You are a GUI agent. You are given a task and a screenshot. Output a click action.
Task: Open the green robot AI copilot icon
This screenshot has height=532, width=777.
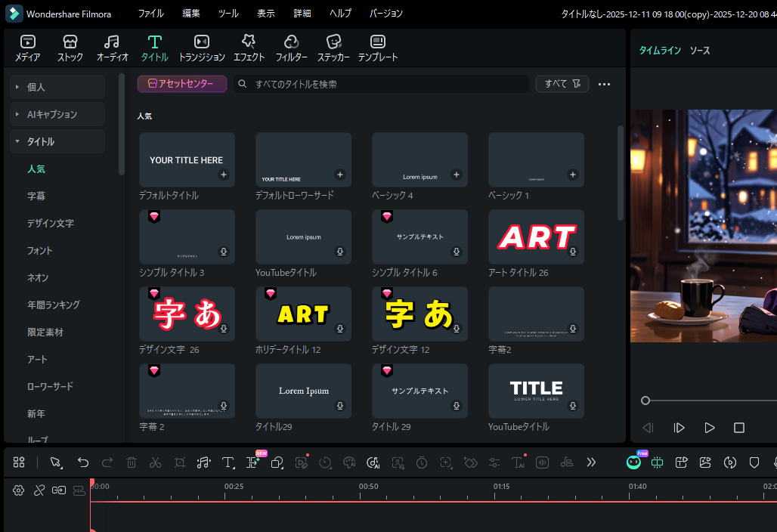click(x=634, y=462)
